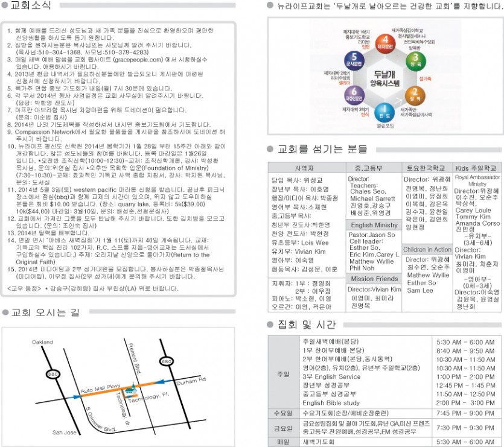
Task: Select the orange circle numbered 2 정착
Action: click(x=415, y=95)
